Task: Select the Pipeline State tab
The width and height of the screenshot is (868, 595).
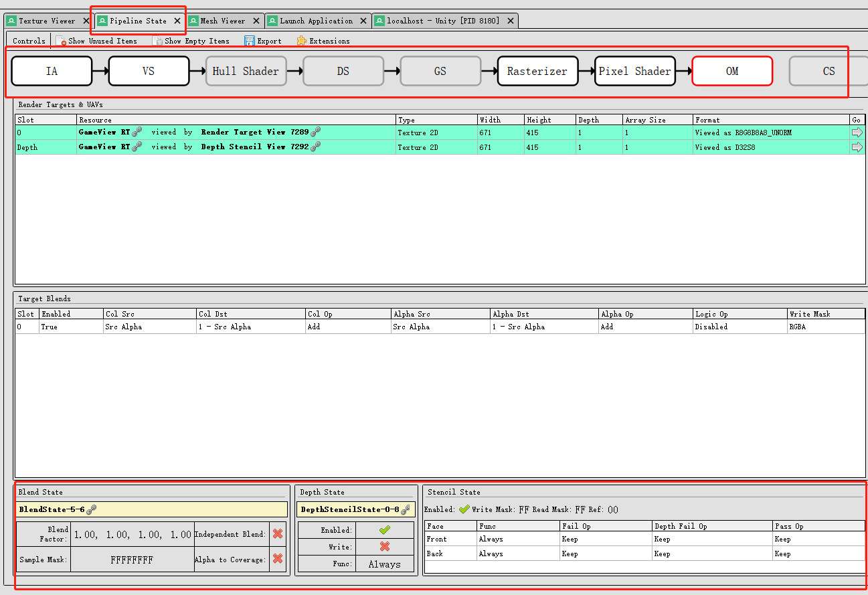Action: 138,21
